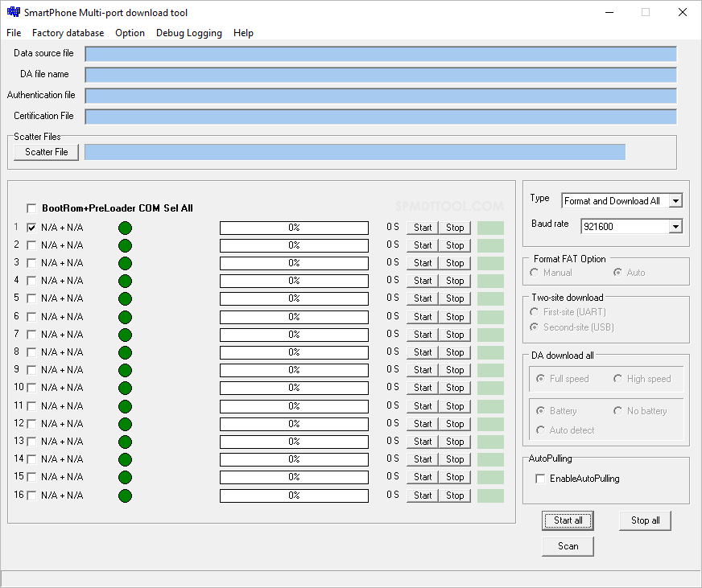Image resolution: width=702 pixels, height=588 pixels.
Task: Enable the port 2 checkbox
Action: [x=31, y=245]
